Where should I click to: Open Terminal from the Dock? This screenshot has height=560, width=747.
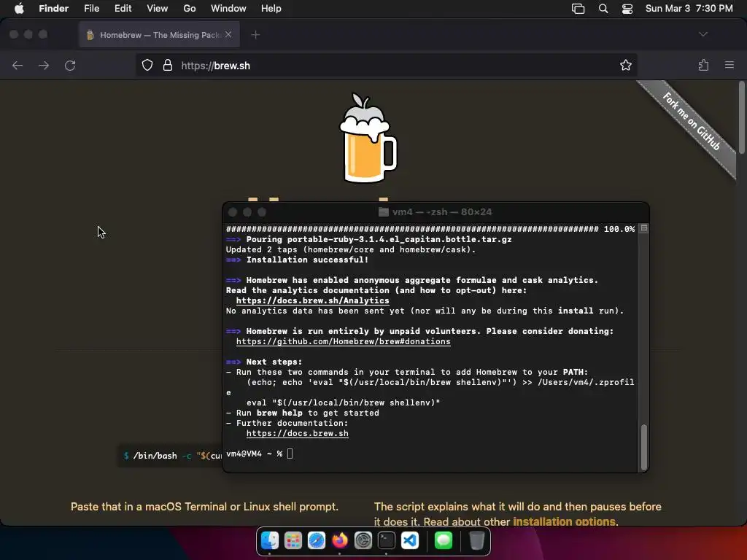[x=387, y=540]
